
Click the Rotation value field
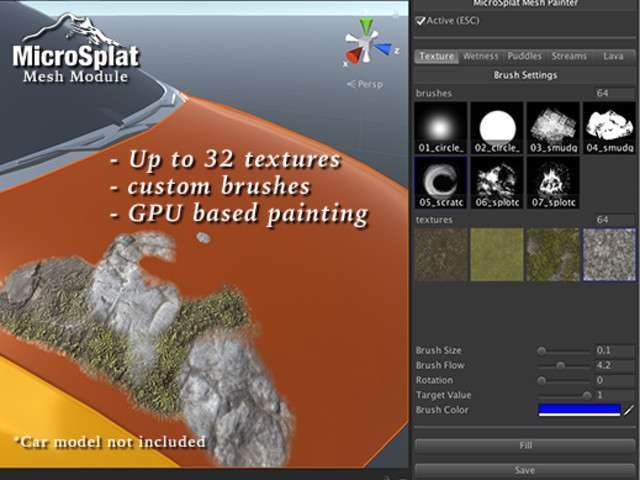615,380
